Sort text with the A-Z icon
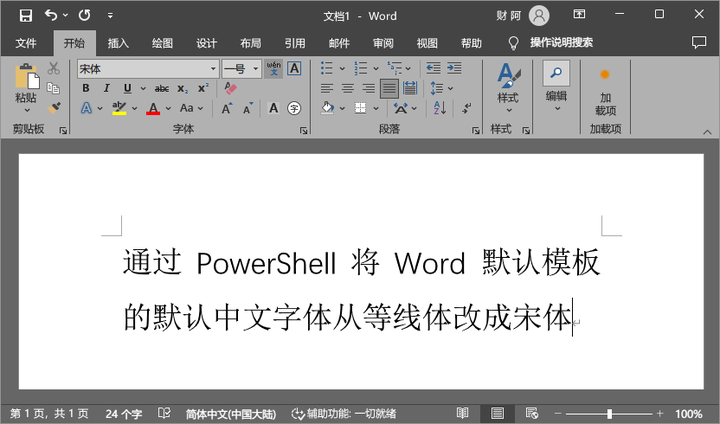720x424 pixels. point(439,108)
